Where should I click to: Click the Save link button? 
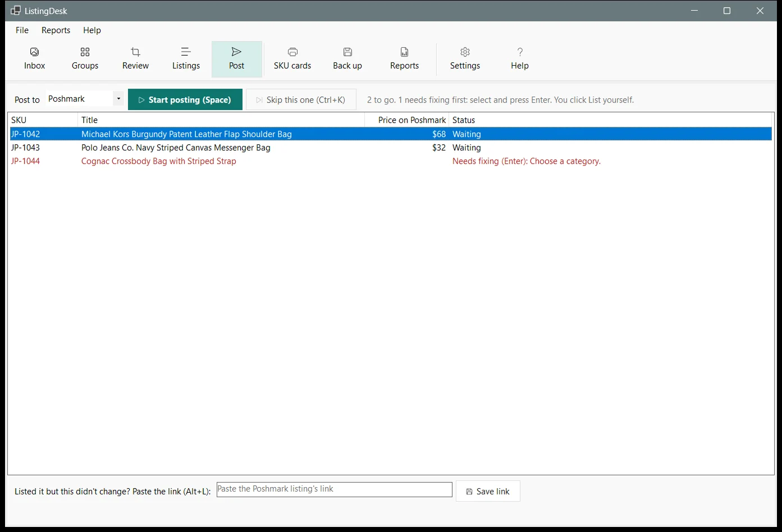coord(488,491)
